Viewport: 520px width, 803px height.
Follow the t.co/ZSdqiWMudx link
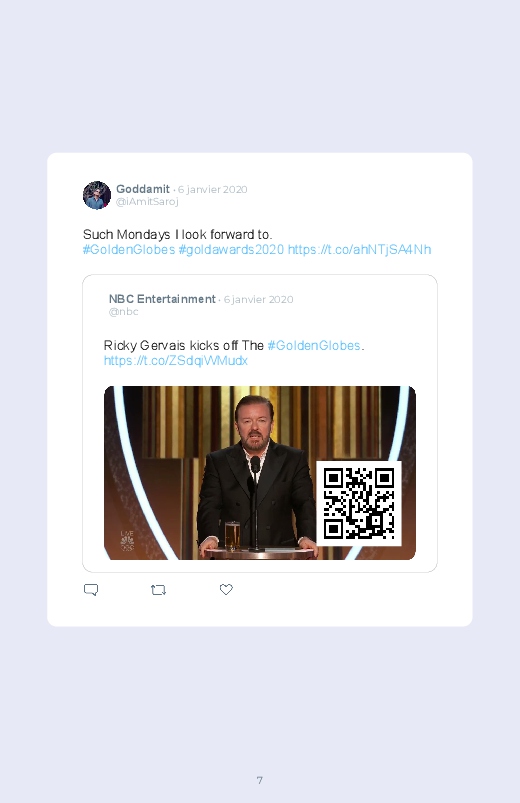176,361
